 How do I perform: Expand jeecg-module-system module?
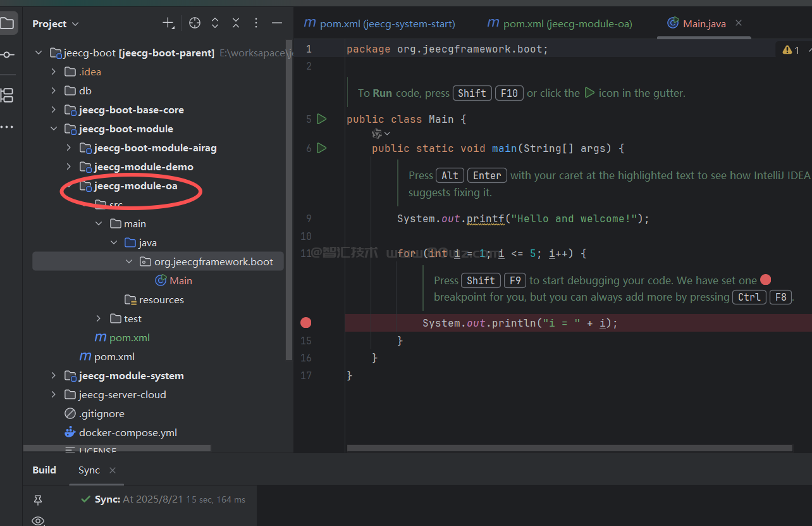(54, 376)
